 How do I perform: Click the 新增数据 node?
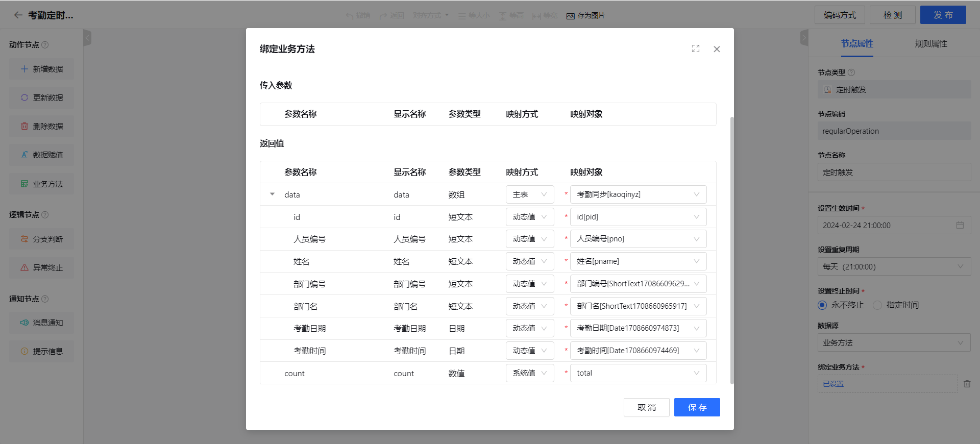coord(41,69)
